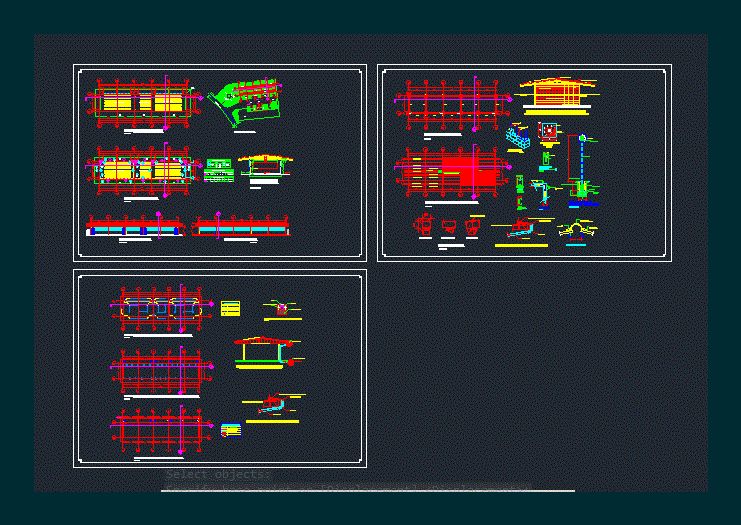Click the yellow front elevation in the upper-right sheet
This screenshot has width=741, height=525.
click(557, 94)
